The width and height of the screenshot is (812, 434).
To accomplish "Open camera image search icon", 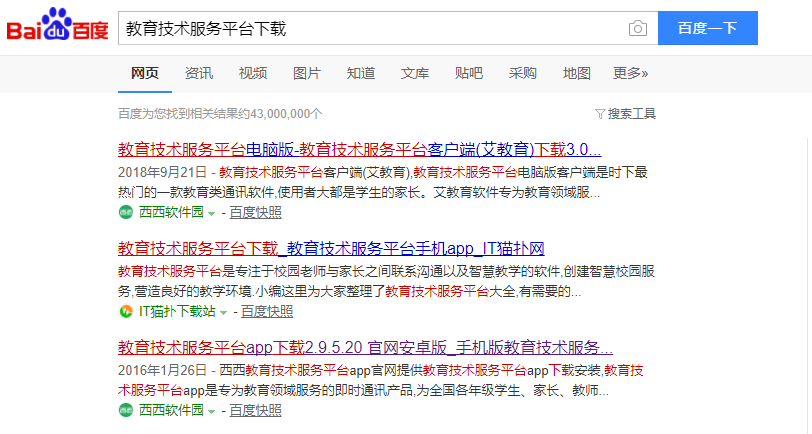I will [x=637, y=28].
